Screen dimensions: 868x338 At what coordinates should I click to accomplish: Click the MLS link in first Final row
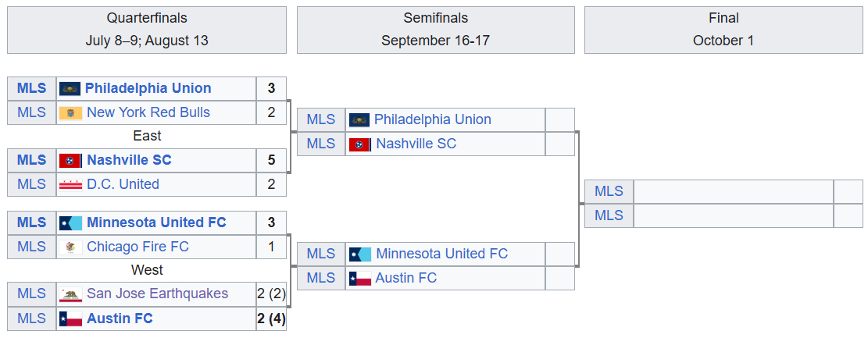click(x=609, y=191)
